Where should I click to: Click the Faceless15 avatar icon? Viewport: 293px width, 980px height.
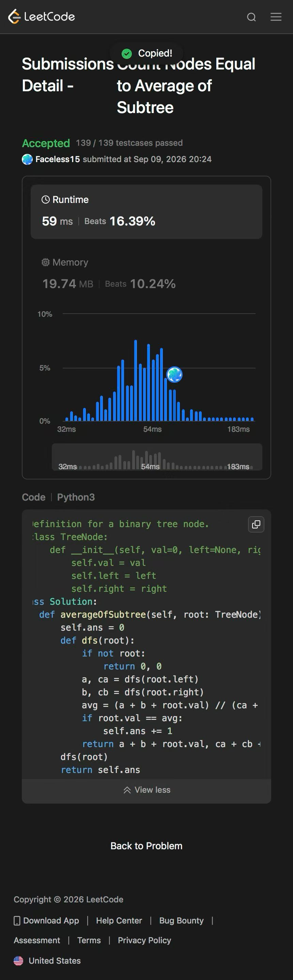(27, 159)
